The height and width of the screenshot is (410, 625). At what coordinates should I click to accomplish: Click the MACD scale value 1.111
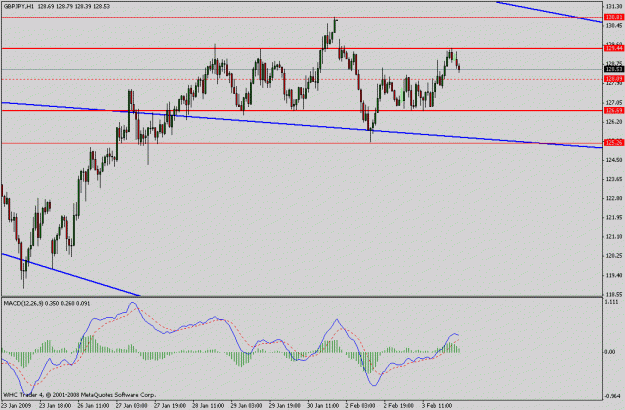(613, 302)
